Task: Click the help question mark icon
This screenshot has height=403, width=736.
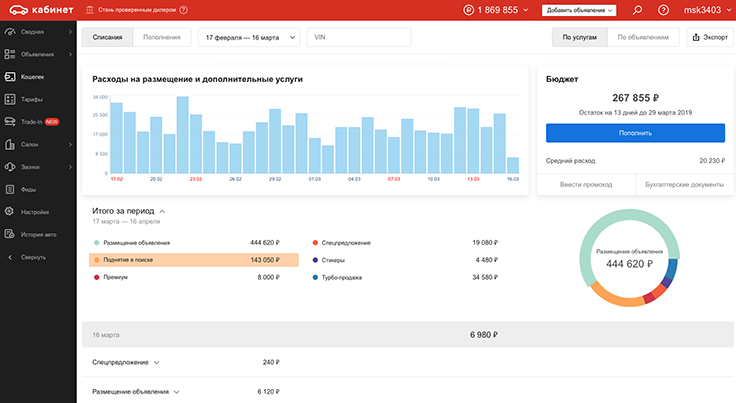Action: tap(663, 10)
